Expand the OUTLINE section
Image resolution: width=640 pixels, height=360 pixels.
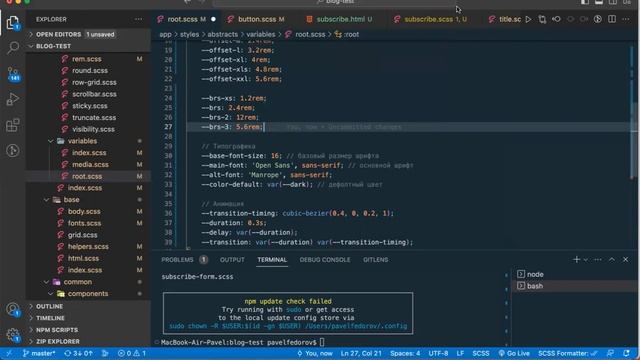pyautogui.click(x=49, y=306)
